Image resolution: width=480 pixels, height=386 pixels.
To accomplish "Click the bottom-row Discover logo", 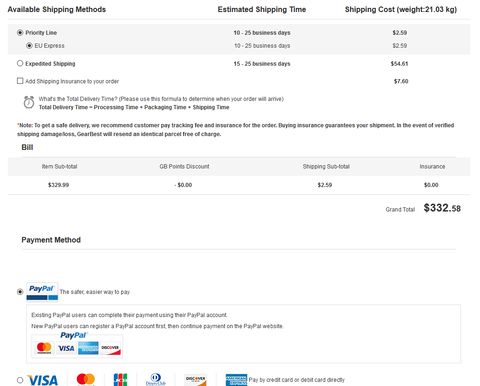I will pyautogui.click(x=196, y=380).
